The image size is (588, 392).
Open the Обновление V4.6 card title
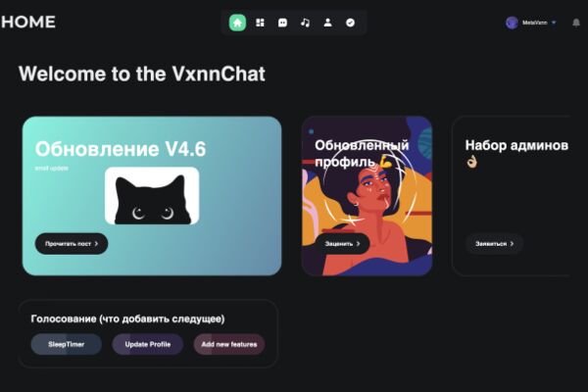click(x=121, y=149)
